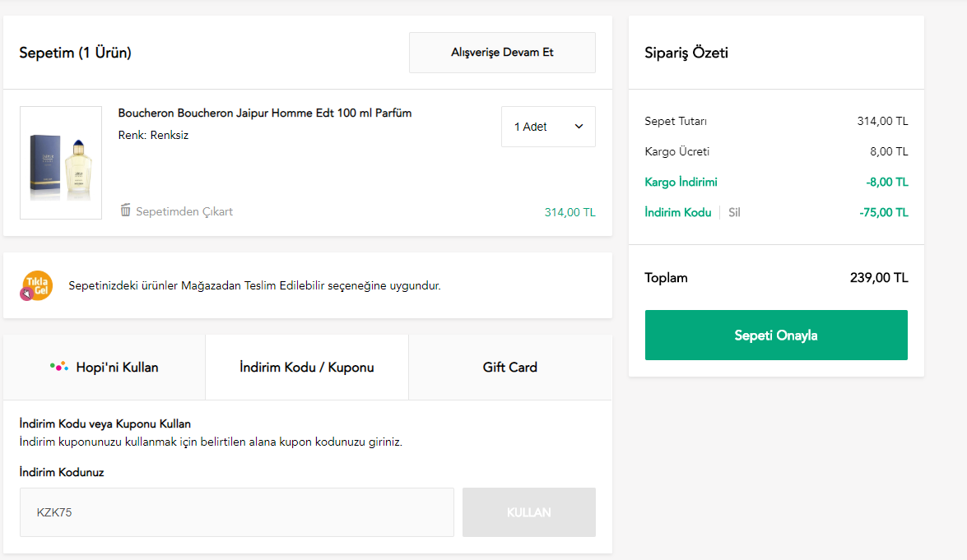Click the colorful Hopi dots logo

(x=59, y=367)
